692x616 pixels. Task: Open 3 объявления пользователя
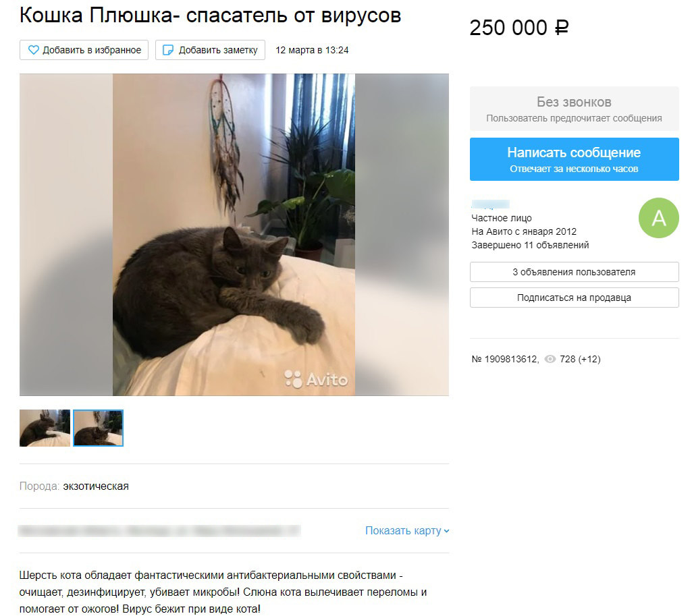pyautogui.click(x=574, y=272)
